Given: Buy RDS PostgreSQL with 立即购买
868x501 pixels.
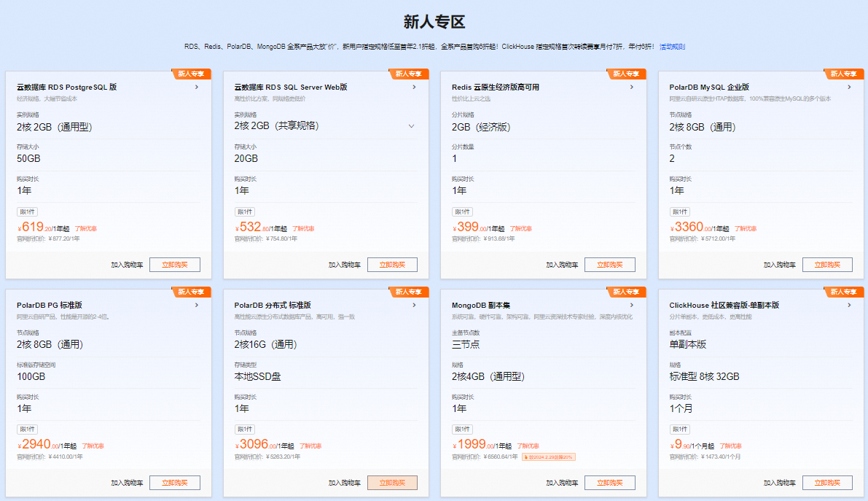Looking at the screenshot, I should 175,265.
